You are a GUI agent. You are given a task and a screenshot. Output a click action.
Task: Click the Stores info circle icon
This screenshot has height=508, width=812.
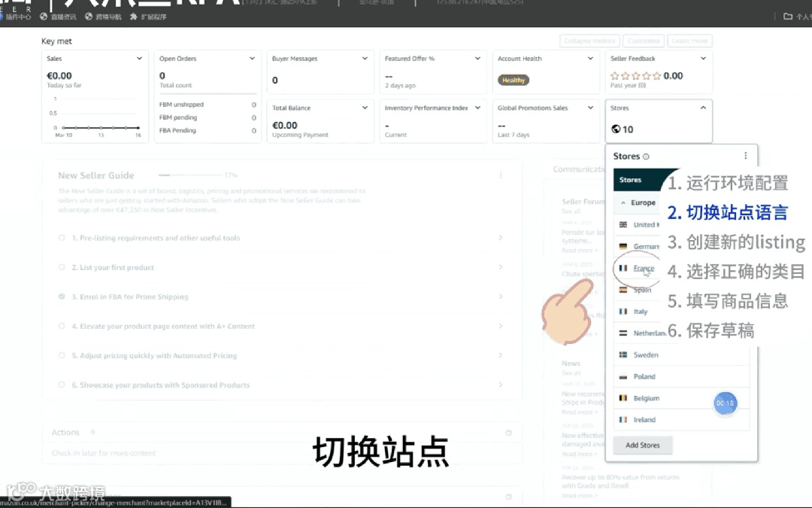pos(646,157)
